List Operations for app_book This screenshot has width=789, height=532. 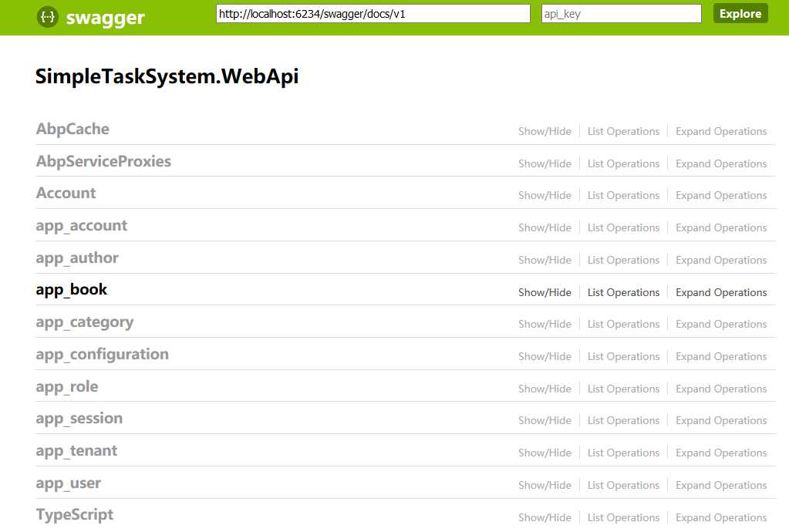623,292
